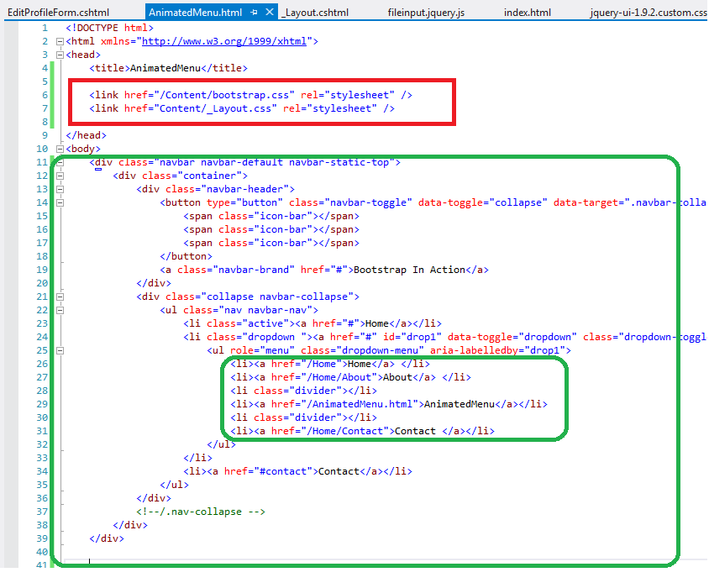Collapse the dropdown-menu ul on line 25
The width and height of the screenshot is (709, 588).
pyautogui.click(x=60, y=351)
